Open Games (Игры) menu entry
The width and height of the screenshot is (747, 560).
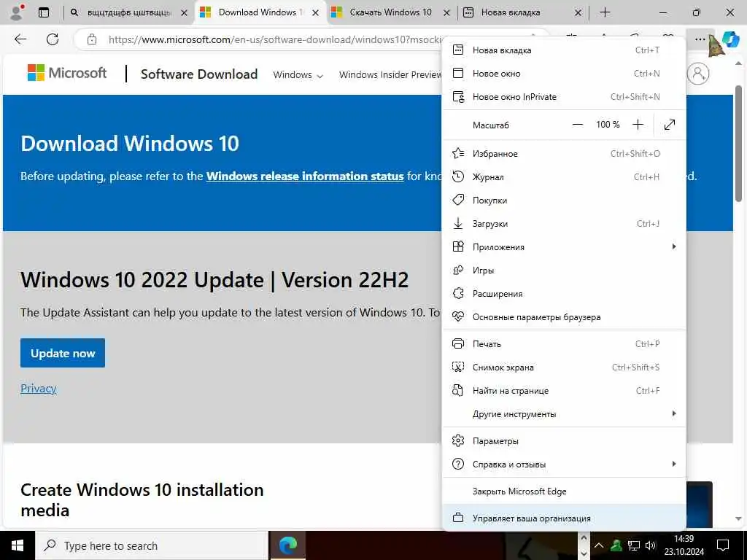pos(564,270)
